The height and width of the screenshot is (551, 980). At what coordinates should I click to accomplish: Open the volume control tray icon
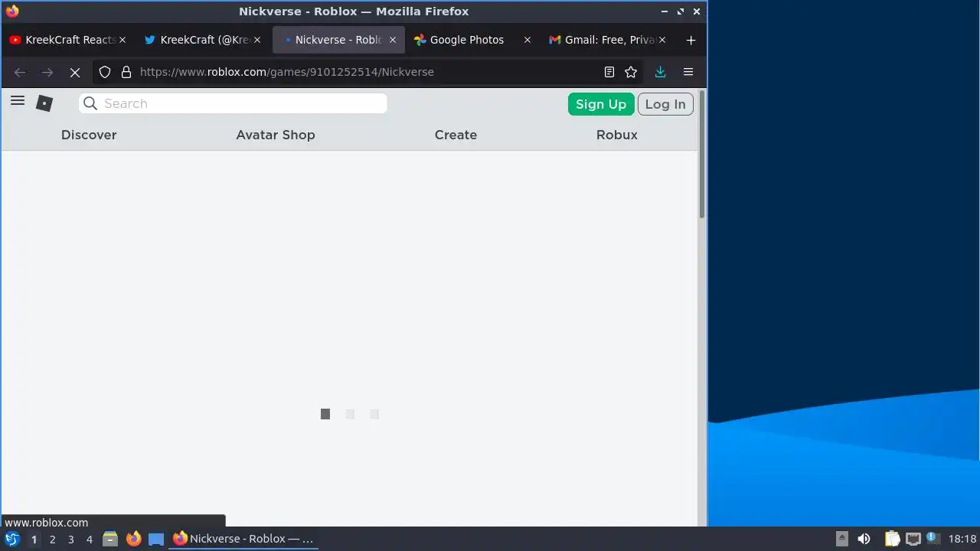[864, 539]
